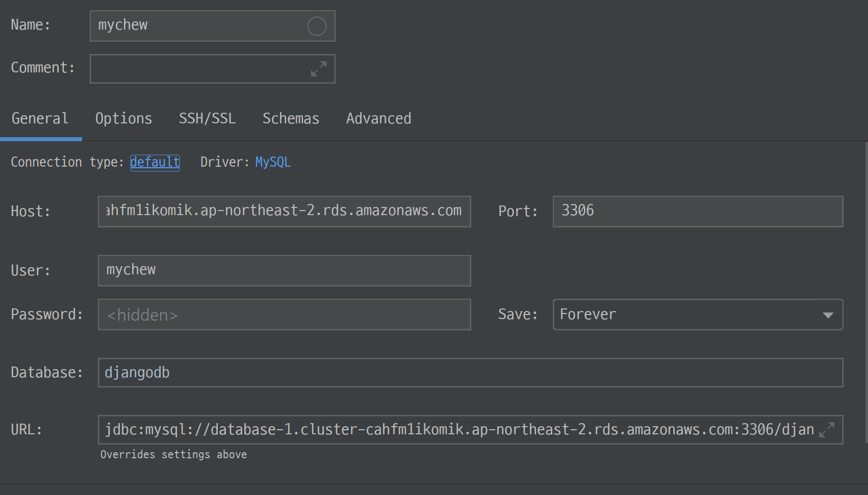
Task: Expand the URL field editor
Action: [x=827, y=430]
